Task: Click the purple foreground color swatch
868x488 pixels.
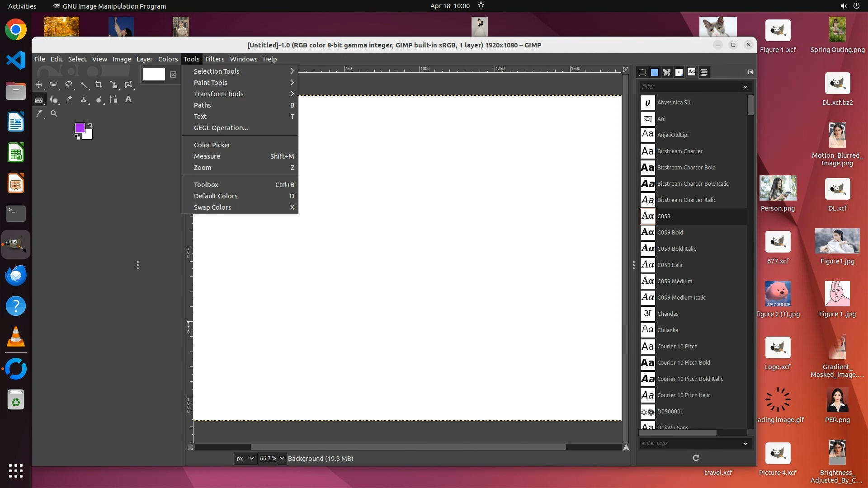Action: pos(80,128)
